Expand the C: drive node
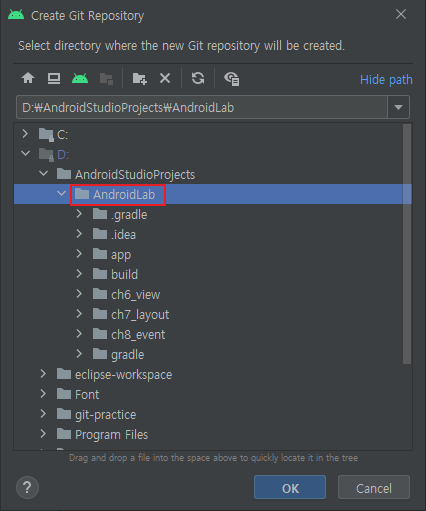Image resolution: width=426 pixels, height=511 pixels. (x=25, y=134)
